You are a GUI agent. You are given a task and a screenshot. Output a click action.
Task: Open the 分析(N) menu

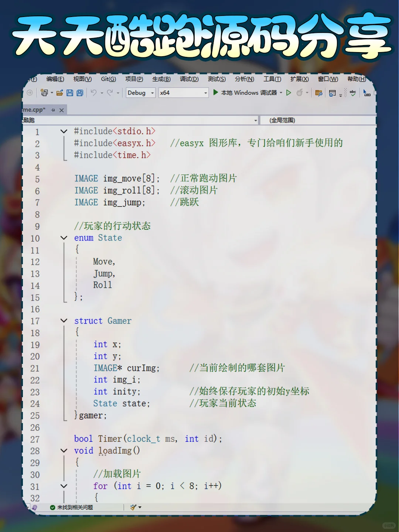coord(244,79)
